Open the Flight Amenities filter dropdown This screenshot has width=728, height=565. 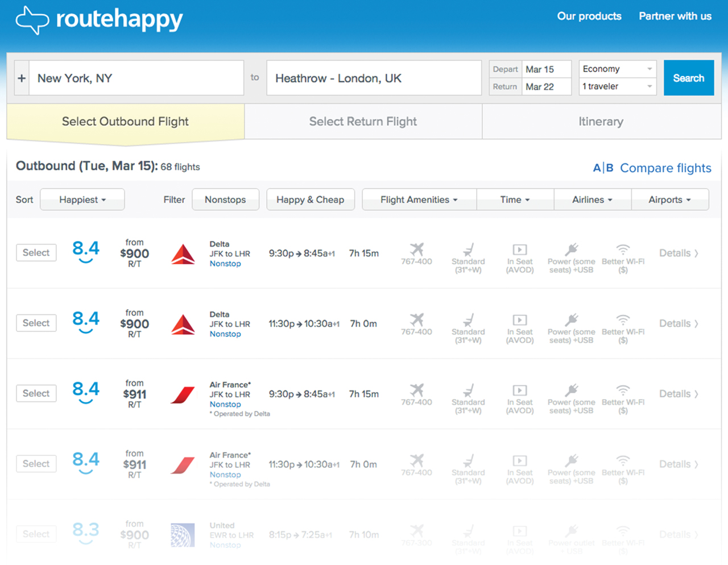(x=419, y=200)
